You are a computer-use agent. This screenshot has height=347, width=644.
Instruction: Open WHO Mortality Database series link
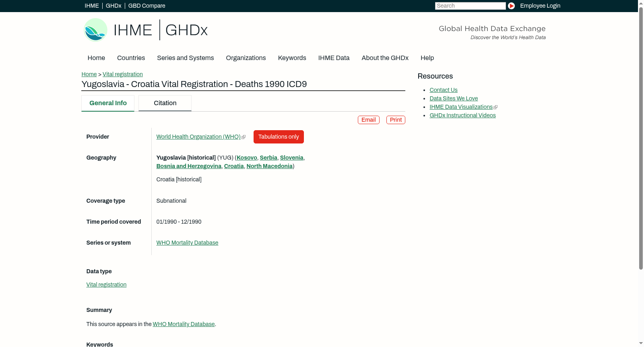187,243
